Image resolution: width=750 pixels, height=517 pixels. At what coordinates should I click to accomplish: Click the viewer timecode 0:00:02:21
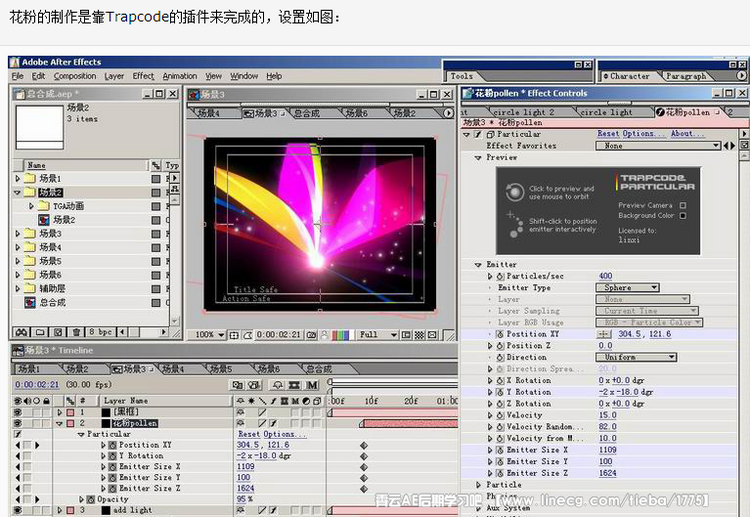coord(278,335)
